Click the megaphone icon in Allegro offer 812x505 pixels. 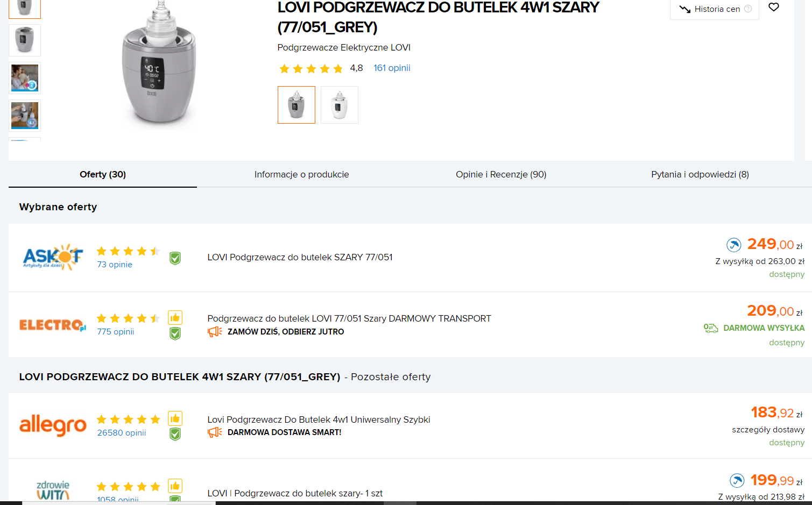215,432
